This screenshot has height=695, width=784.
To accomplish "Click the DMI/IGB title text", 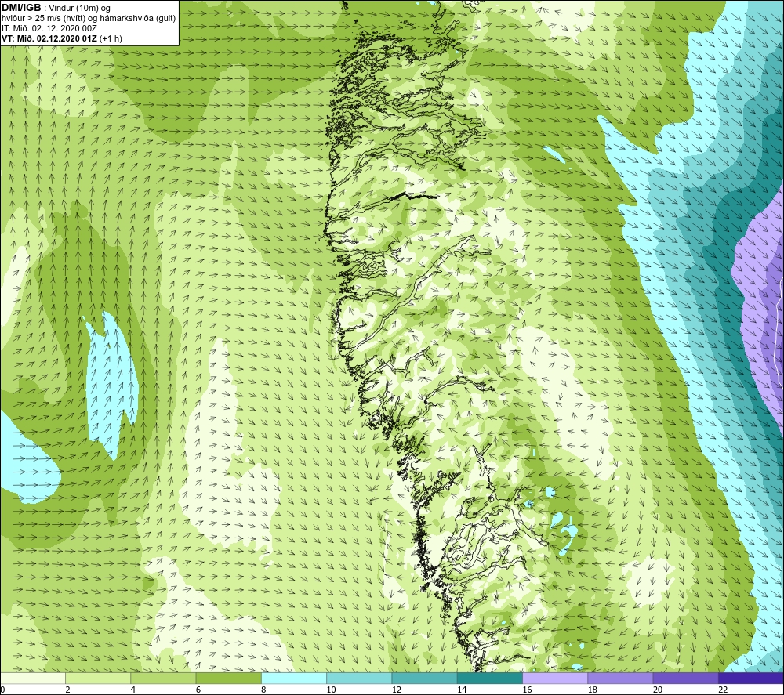I will 21,8.
